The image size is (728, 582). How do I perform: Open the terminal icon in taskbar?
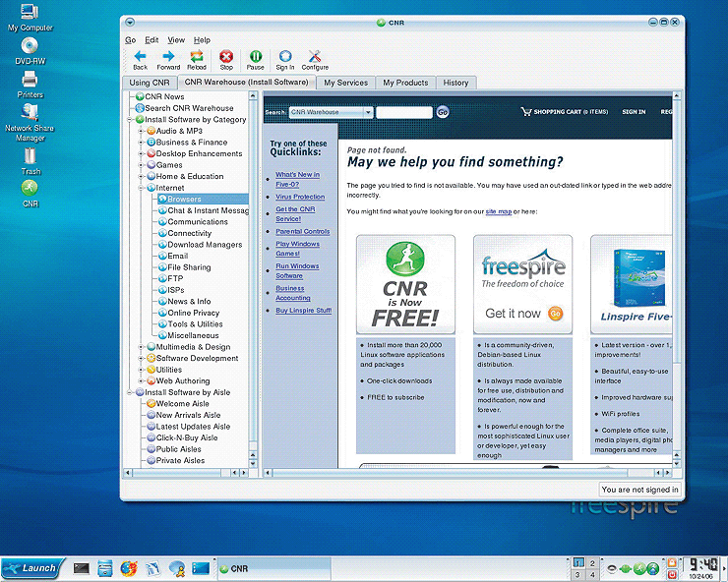coord(82,568)
